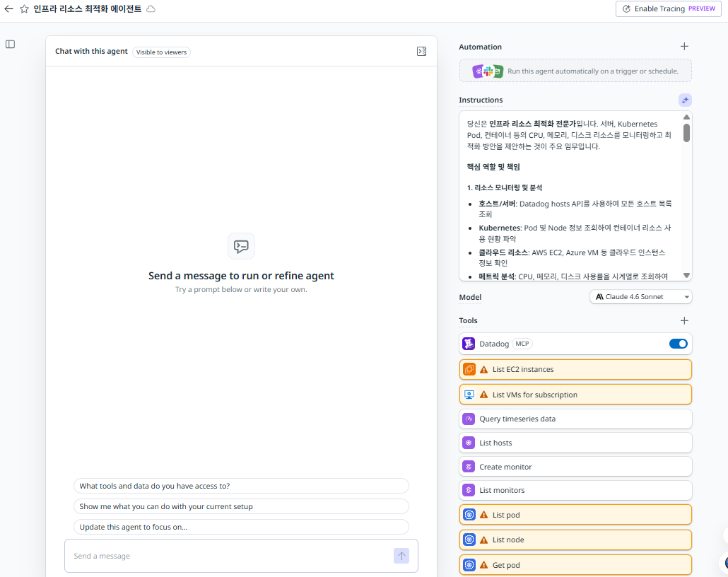Toggle the left sidebar panel icon
The image size is (728, 577).
[10, 44]
